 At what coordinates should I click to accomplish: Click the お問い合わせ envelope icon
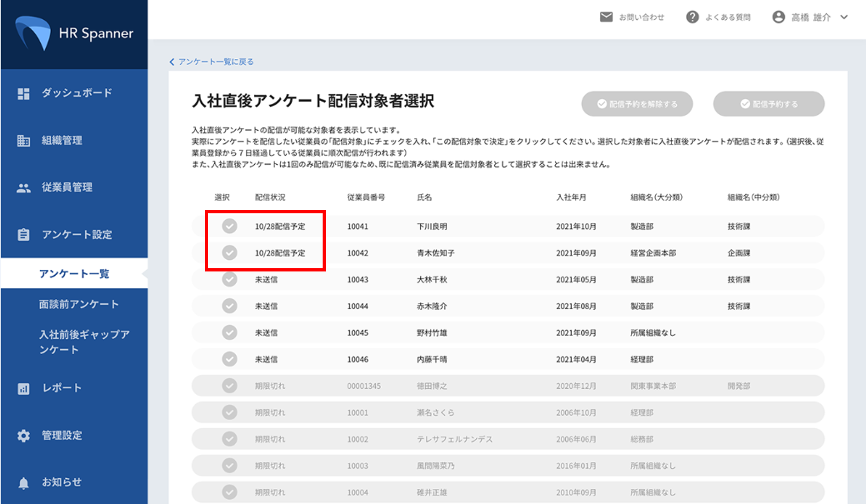click(x=606, y=17)
